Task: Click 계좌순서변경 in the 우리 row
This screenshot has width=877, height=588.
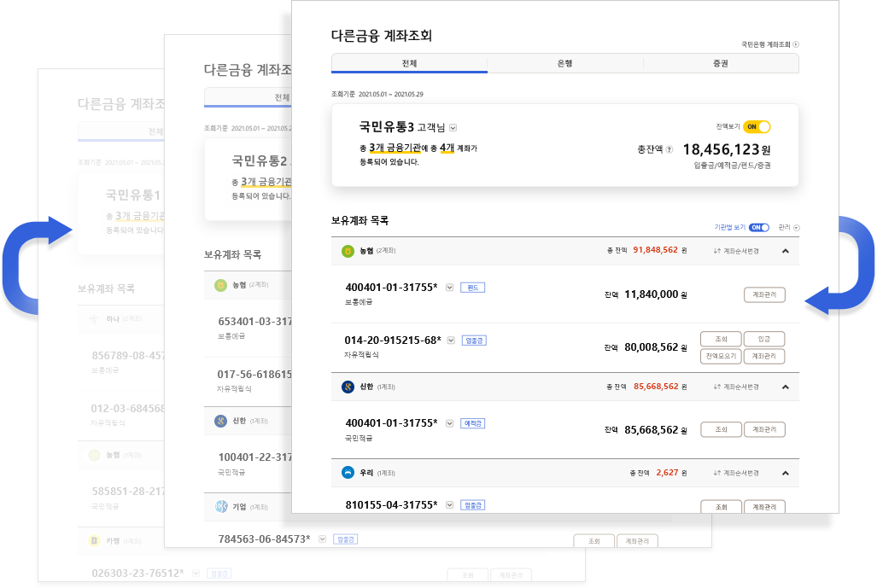Action: pyautogui.click(x=736, y=473)
